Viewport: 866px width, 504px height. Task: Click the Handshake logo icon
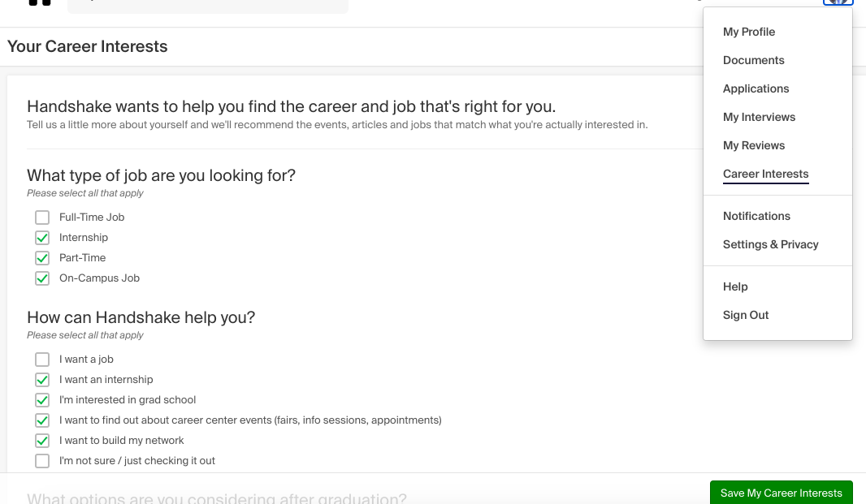point(40,2)
